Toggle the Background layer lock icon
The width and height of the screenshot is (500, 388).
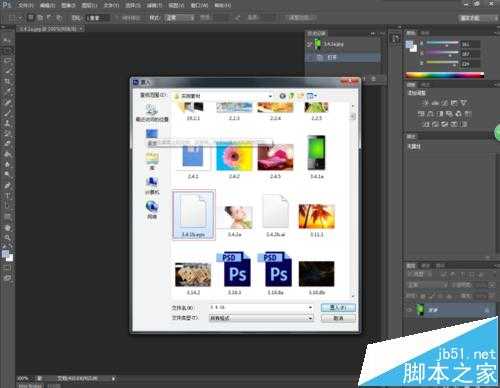[486, 310]
